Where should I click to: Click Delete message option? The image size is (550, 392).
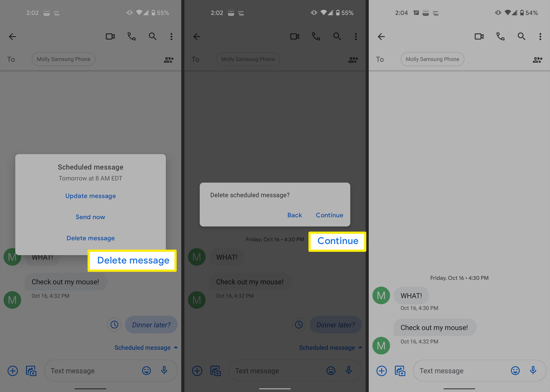pos(90,238)
